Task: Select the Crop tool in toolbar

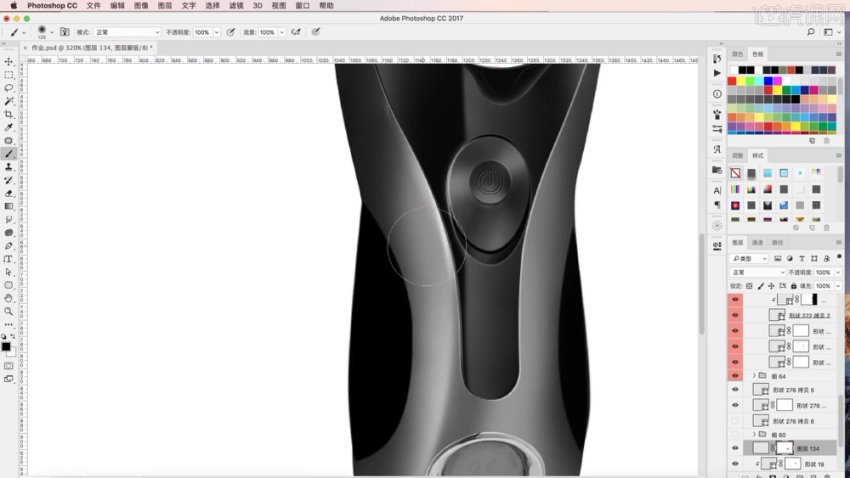Action: (9, 114)
